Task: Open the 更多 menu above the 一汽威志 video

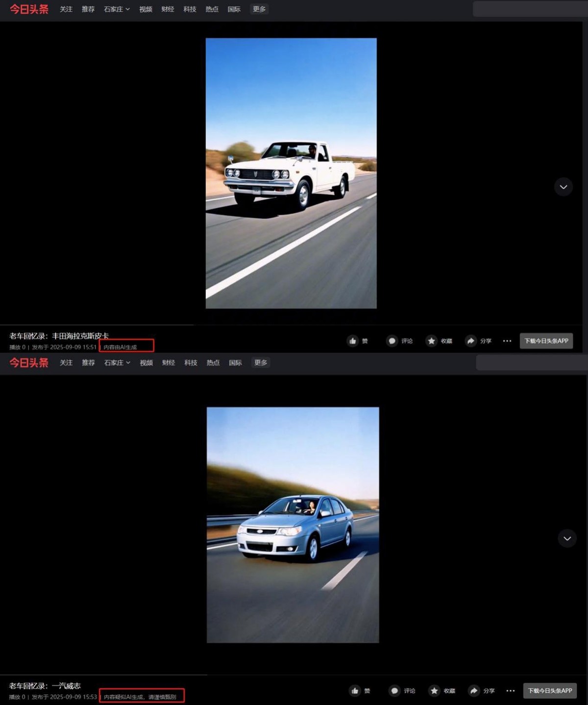Action: tap(261, 363)
